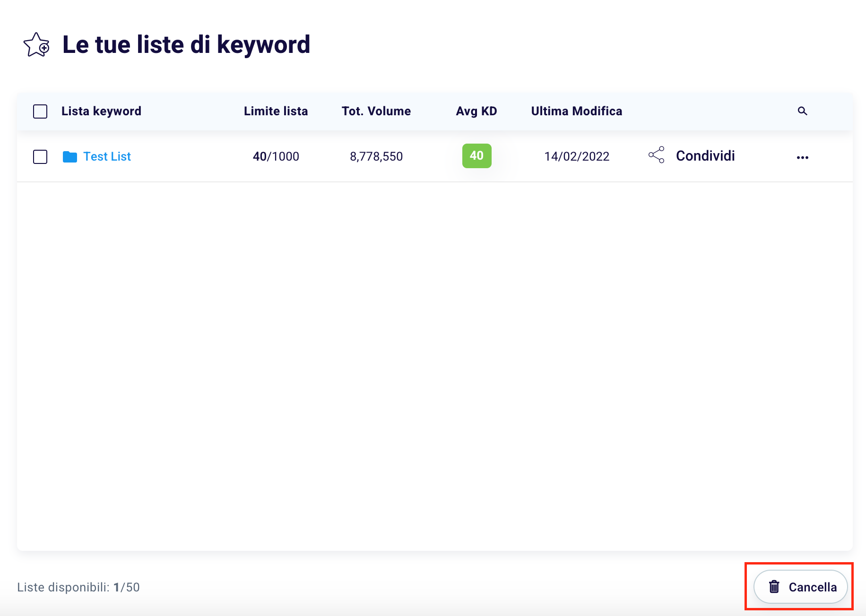Viewport: 866px width, 616px height.
Task: Tick the checkbox for Test List row
Action: tap(40, 157)
